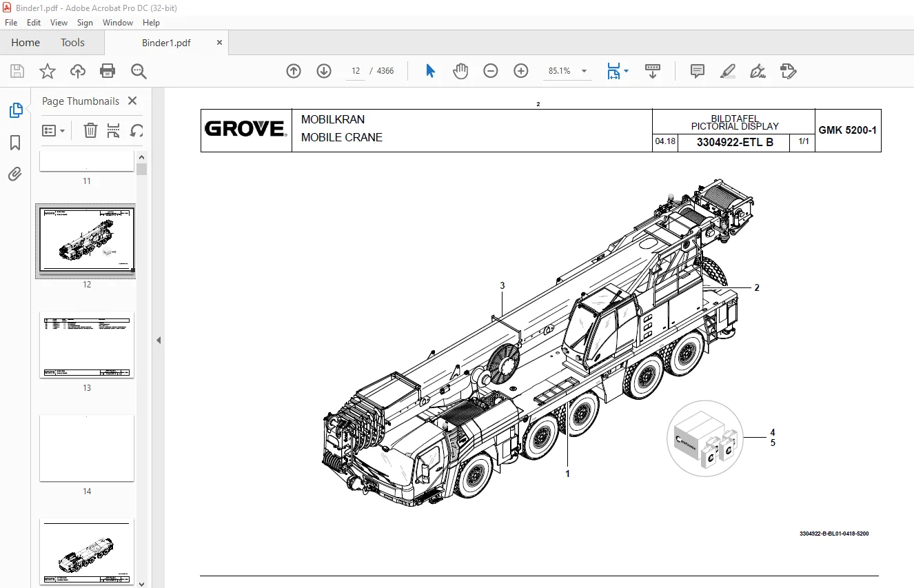Open the scrolling mode keyboard icon
914x588 pixels.
[x=653, y=71]
